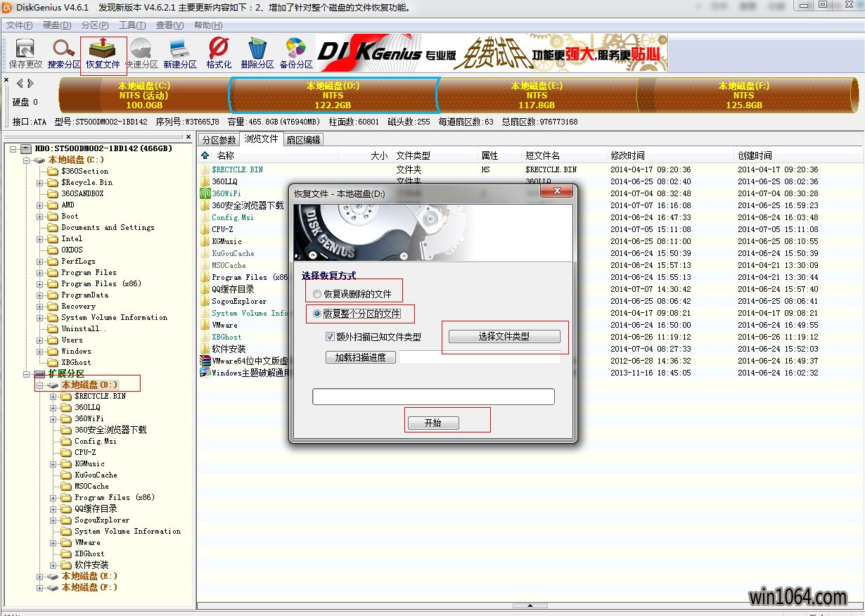Viewport: 865px width, 616px height.
Task: Click the drive icon of 本地磁盘(E:) in tree
Action: pos(53,576)
